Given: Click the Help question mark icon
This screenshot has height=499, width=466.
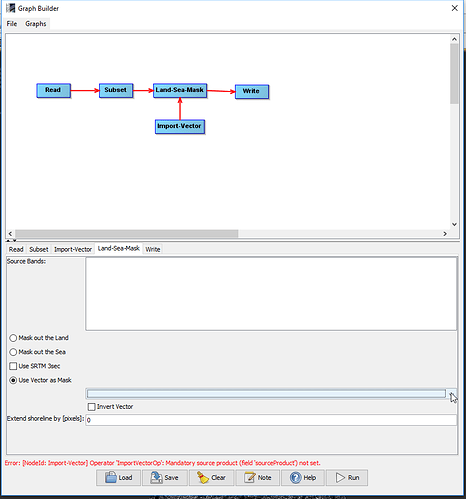Looking at the screenshot, I should coord(295,477).
